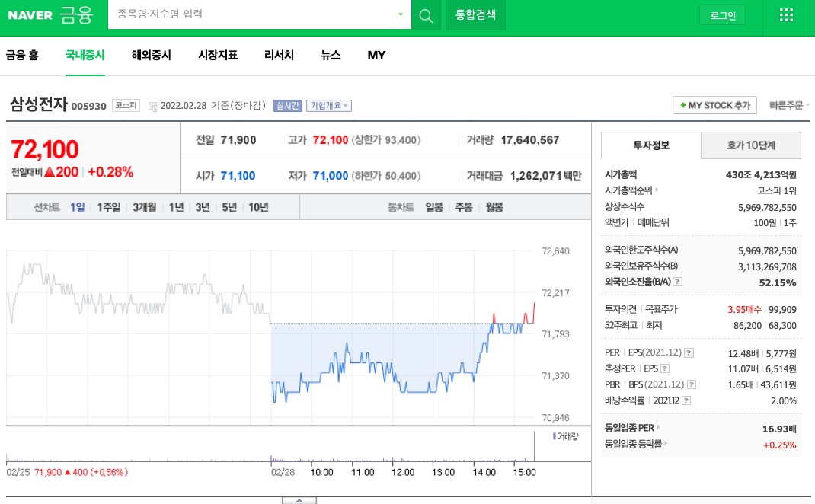Click help icon next to 배당수익률 2021.12
Viewport: 815px width, 504px height.
(x=686, y=400)
